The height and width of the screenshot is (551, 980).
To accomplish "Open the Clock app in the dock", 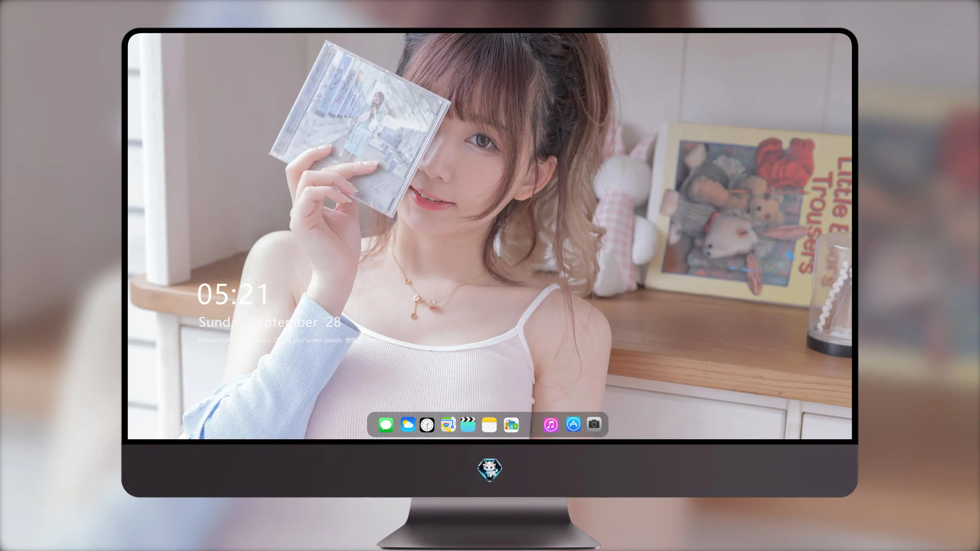I will click(x=427, y=425).
